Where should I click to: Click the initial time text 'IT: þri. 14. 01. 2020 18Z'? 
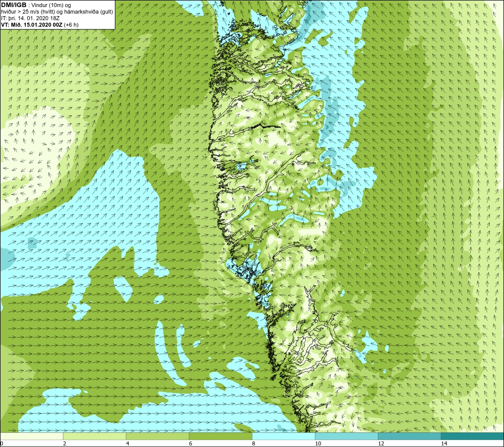pyautogui.click(x=30, y=18)
